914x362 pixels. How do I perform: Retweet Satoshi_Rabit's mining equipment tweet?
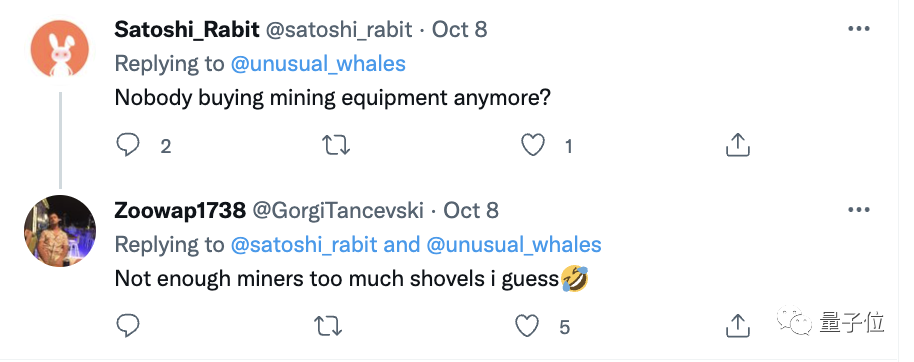coord(336,145)
